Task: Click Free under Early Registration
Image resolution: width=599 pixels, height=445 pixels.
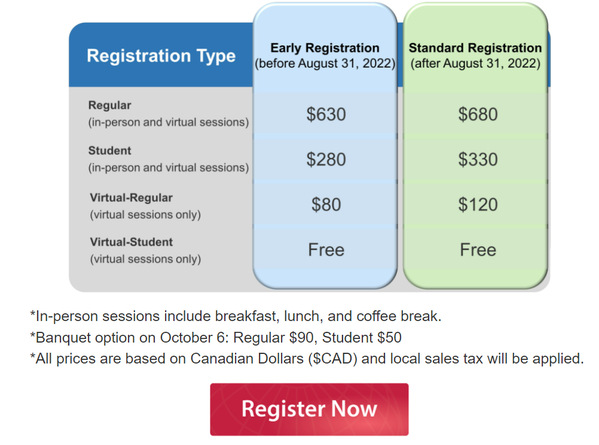Action: (x=326, y=250)
